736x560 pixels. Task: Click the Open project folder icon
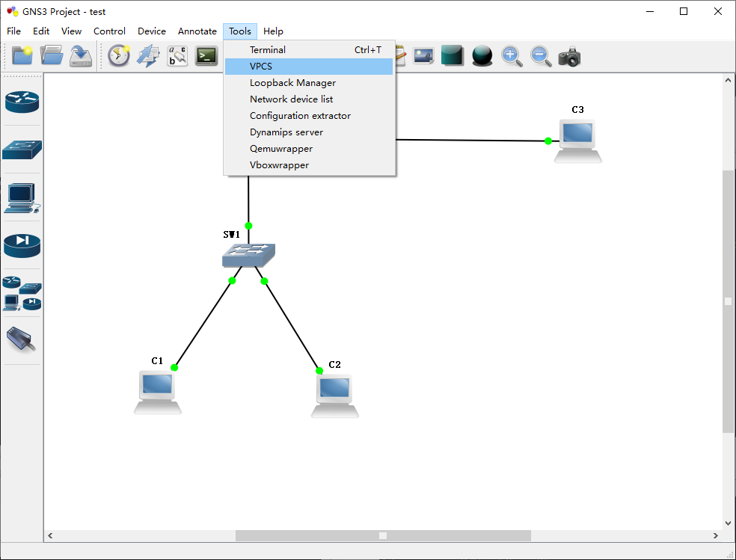(51, 56)
